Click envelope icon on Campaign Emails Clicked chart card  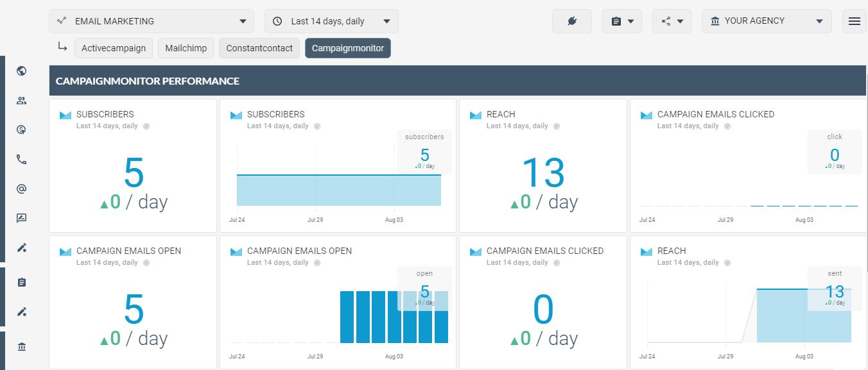point(647,115)
